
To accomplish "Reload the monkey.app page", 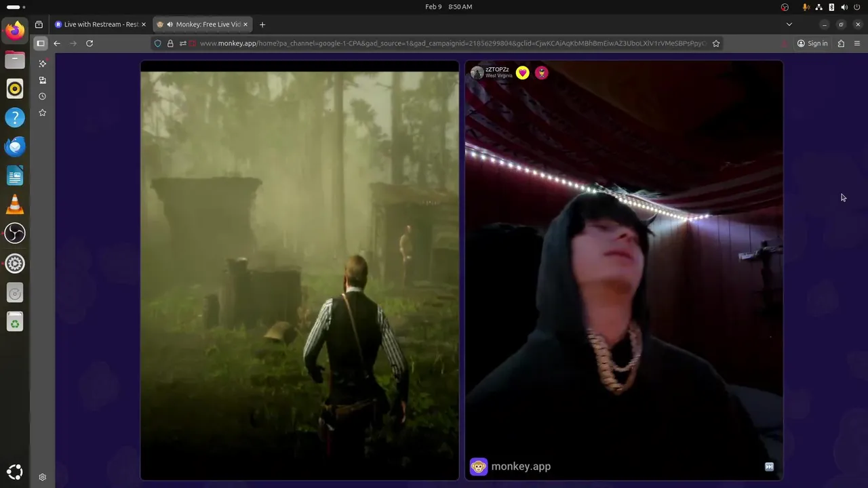I will 90,43.
